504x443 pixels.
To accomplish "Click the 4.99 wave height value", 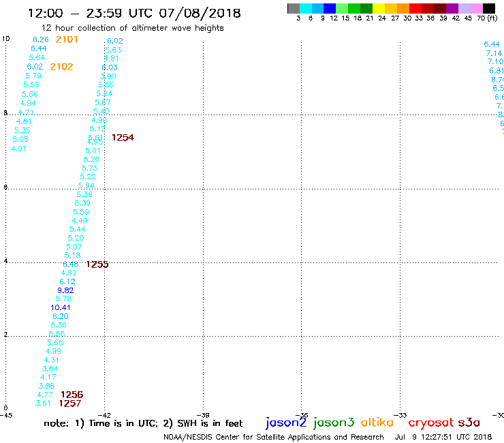I will (53, 351).
